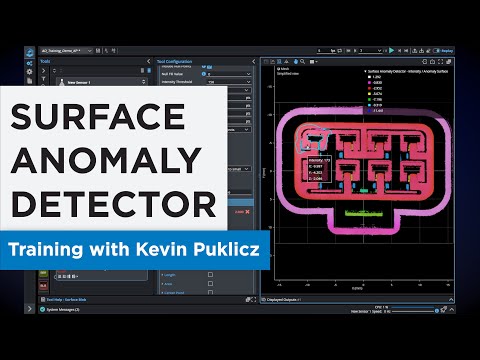This screenshot has width=480, height=360.
Task: Click the 3D perspective view icon
Action: click(286, 61)
